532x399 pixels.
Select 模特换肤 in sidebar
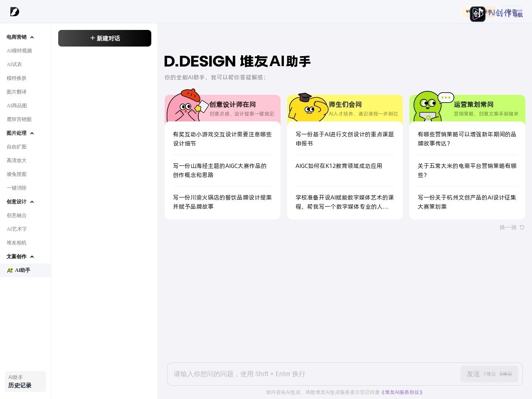pyautogui.click(x=17, y=78)
